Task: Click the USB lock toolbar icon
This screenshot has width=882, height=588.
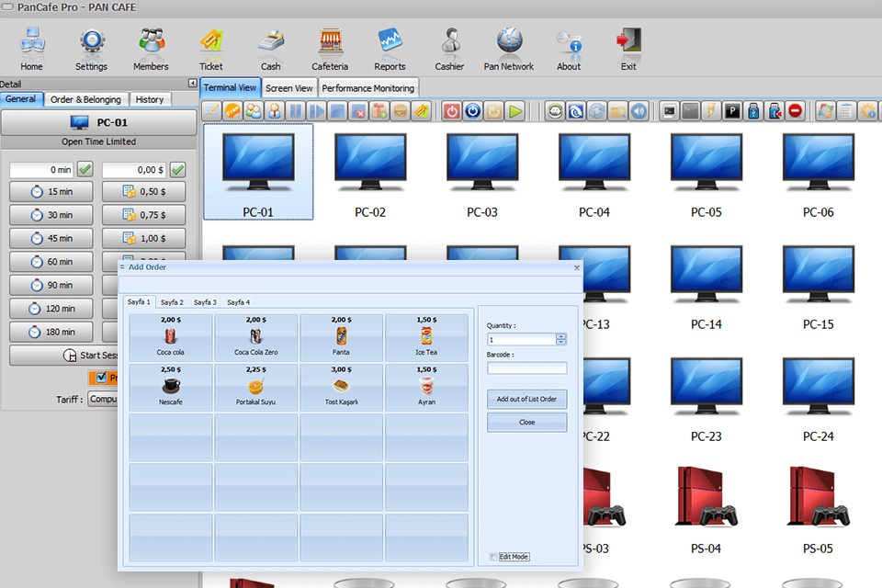Action: point(753,111)
